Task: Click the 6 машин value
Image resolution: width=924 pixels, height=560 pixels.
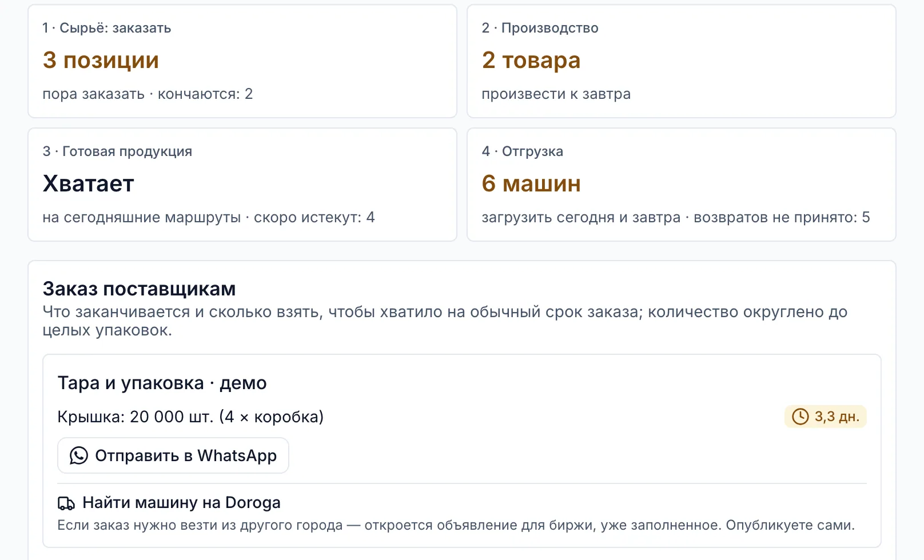Action: click(x=531, y=183)
